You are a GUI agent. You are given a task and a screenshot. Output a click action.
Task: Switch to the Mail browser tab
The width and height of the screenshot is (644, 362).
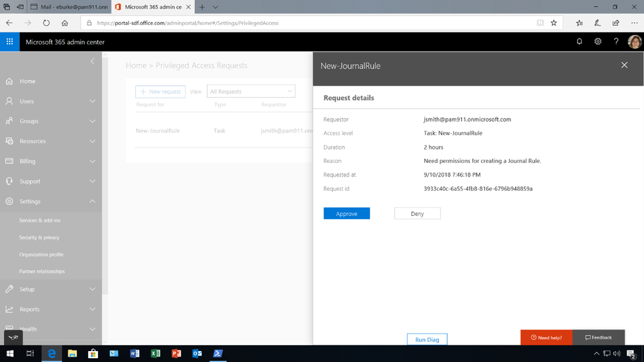(69, 7)
